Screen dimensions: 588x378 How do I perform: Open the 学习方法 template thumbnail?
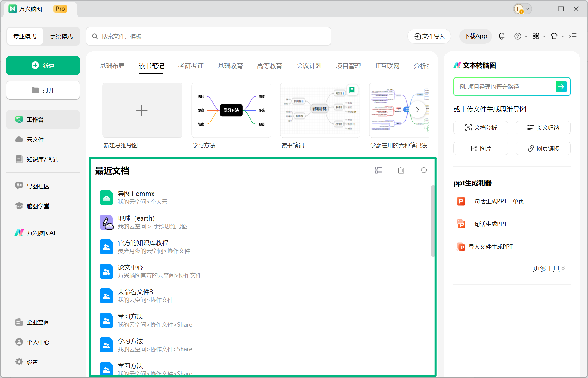pos(231,110)
